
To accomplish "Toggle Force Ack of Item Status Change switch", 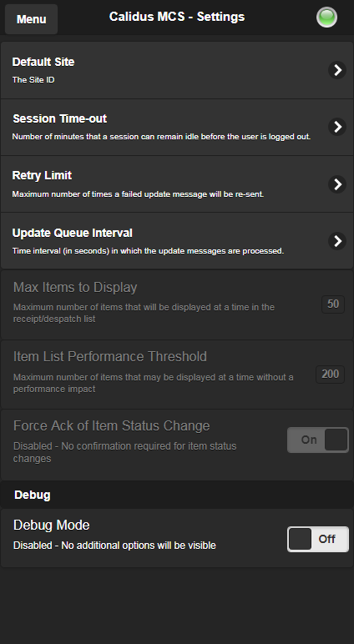I will tap(318, 440).
